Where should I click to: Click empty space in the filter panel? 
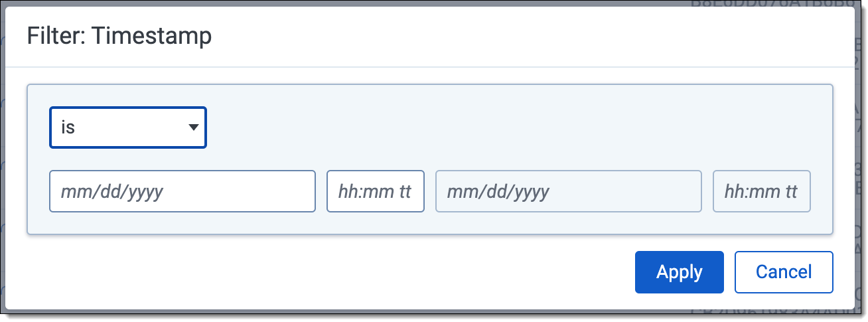click(518, 127)
